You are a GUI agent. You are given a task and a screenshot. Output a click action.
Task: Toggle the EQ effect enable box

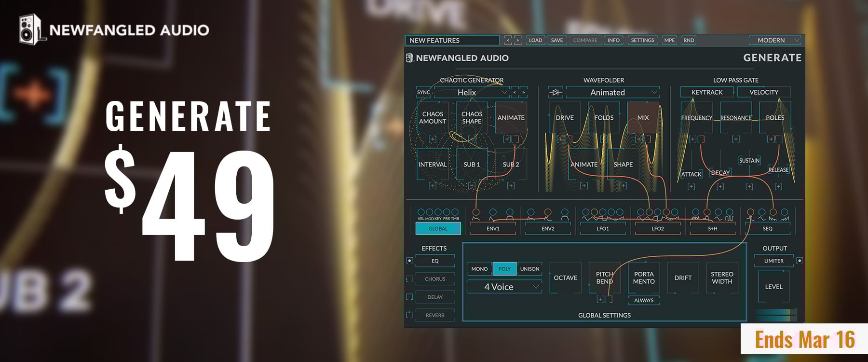[x=409, y=261]
